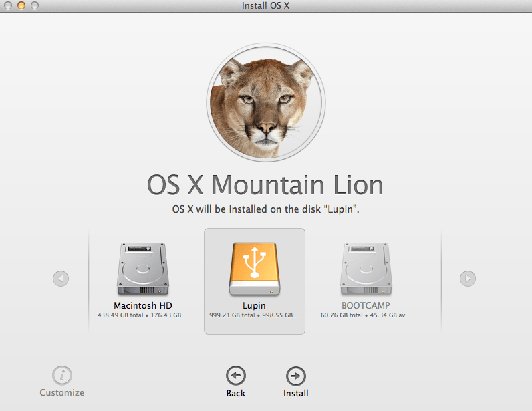Choose the orange Lupin USB drive icon
Image resolution: width=532 pixels, height=411 pixels.
pos(254,269)
